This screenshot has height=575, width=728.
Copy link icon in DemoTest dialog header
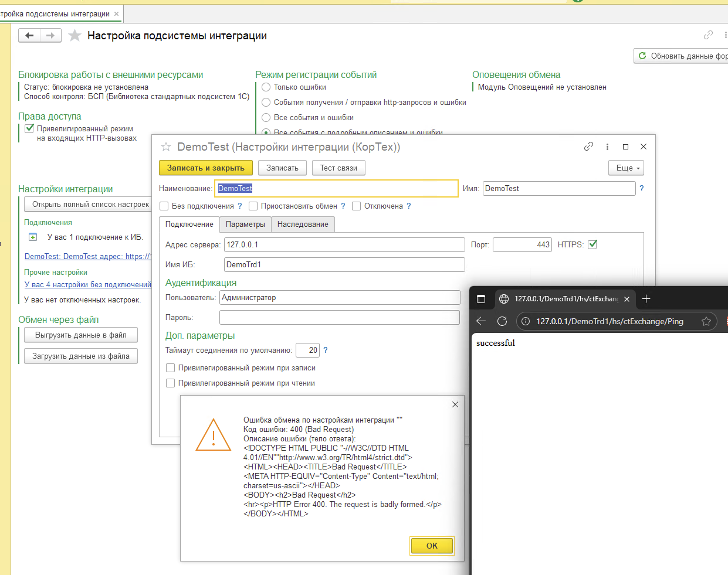(x=588, y=147)
